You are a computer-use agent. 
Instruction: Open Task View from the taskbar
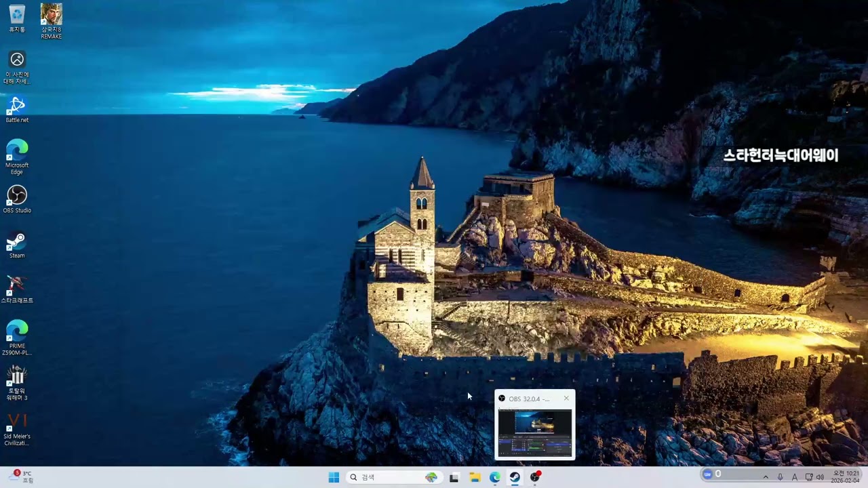click(x=454, y=477)
